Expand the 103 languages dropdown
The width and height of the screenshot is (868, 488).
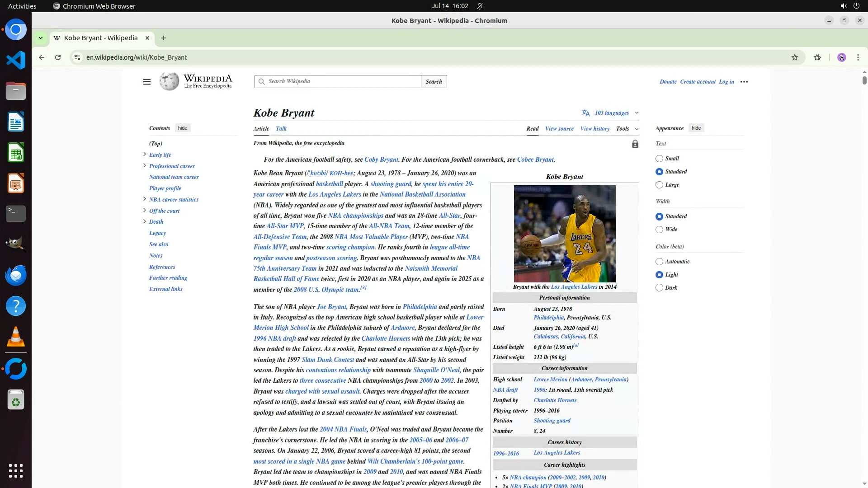(611, 113)
